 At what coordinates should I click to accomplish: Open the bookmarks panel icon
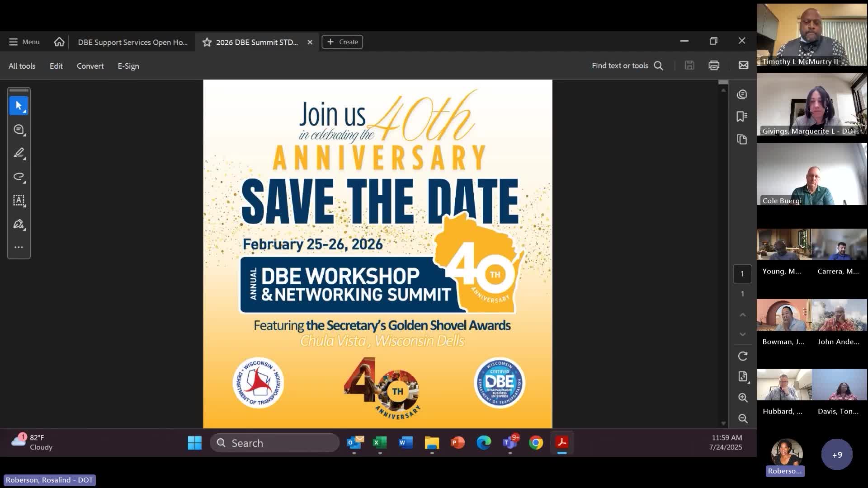pyautogui.click(x=742, y=117)
